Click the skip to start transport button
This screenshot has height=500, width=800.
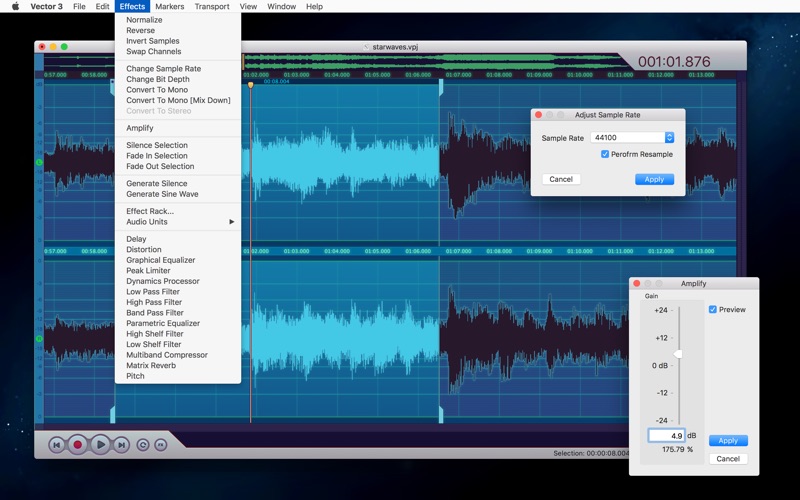57,444
